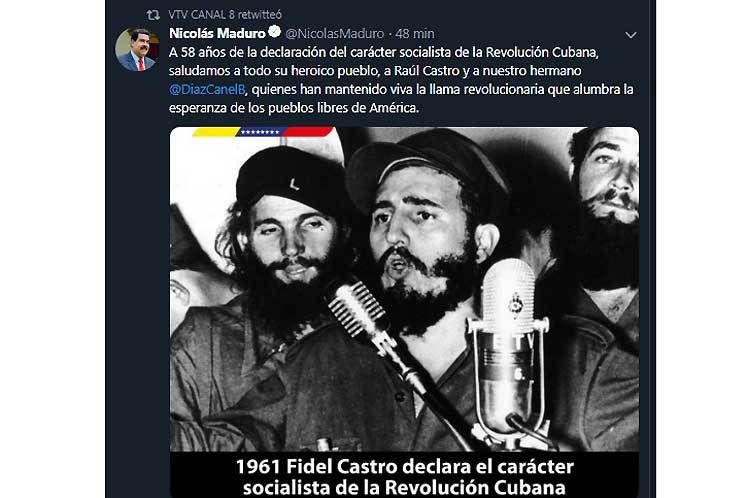Expand the tweet options chevron menu
Screen dimensions: 748x498
631,35
